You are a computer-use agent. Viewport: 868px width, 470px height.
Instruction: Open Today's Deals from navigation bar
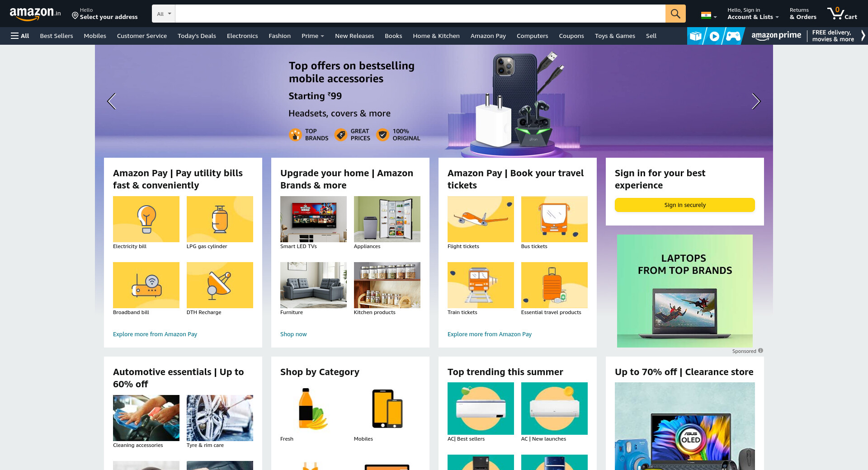coord(197,36)
